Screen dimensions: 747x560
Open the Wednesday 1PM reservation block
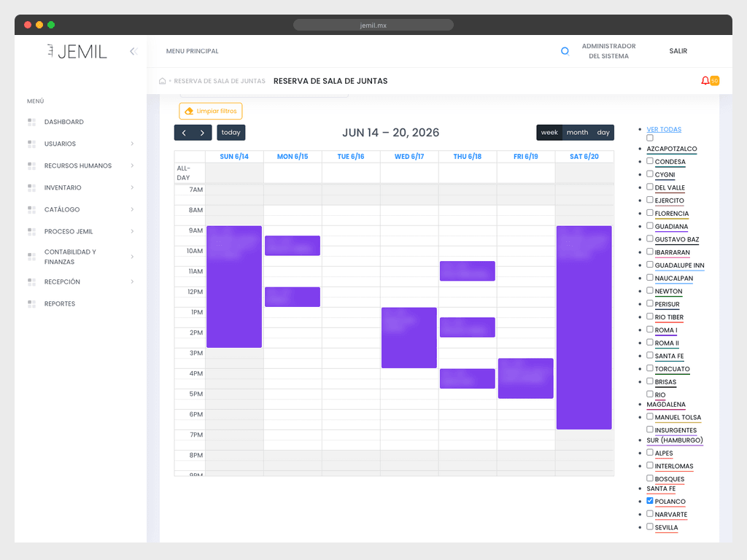click(x=409, y=338)
